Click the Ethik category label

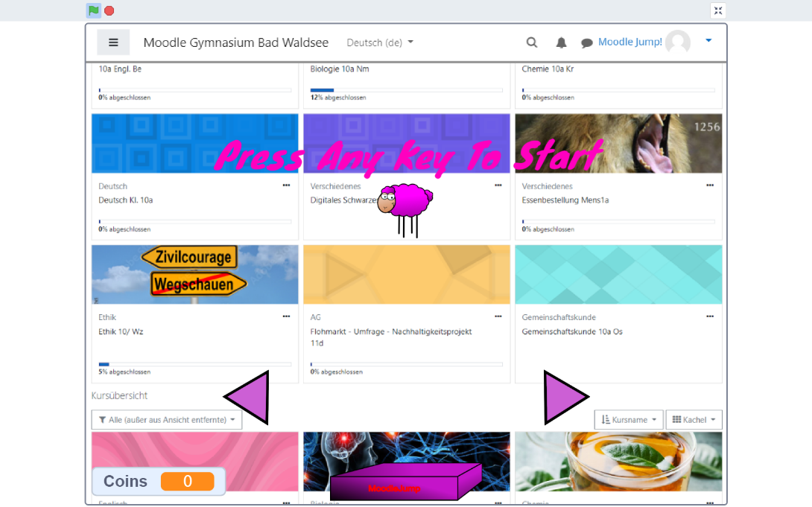[107, 317]
